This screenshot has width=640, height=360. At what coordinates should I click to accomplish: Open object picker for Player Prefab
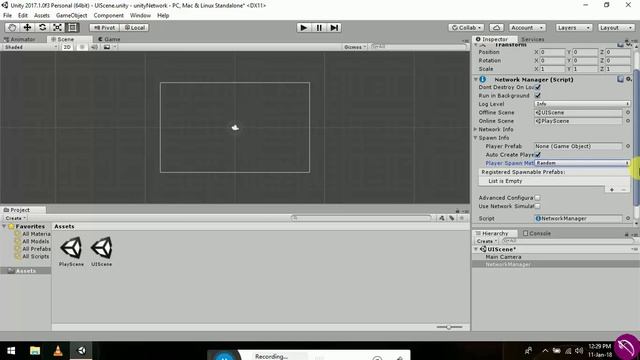[628, 146]
